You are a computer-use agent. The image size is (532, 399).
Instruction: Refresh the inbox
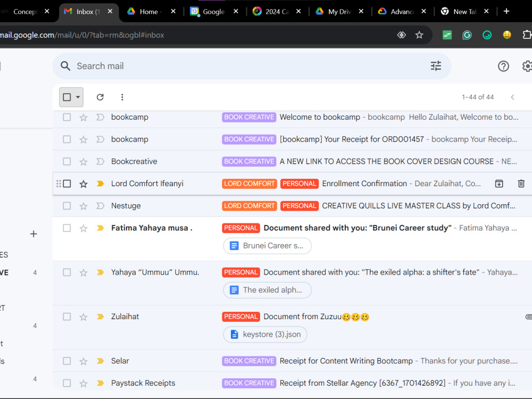(x=100, y=97)
